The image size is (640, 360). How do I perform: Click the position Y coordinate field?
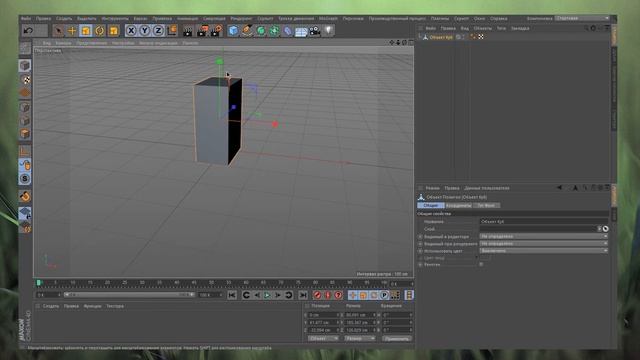coord(324,322)
